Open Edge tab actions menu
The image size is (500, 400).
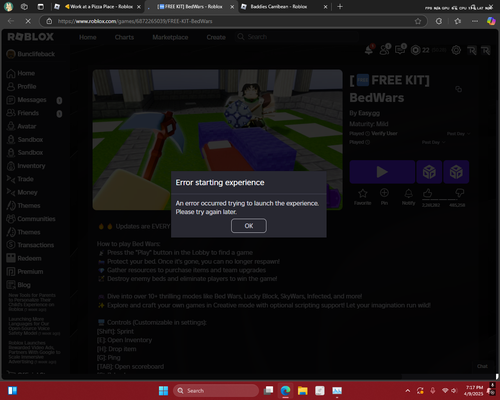[40, 7]
